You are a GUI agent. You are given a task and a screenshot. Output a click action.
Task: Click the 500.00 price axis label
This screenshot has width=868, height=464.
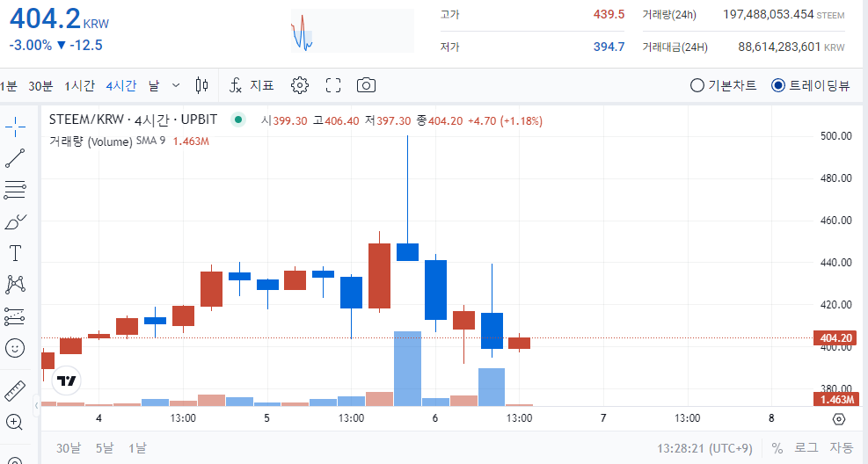[x=835, y=136]
